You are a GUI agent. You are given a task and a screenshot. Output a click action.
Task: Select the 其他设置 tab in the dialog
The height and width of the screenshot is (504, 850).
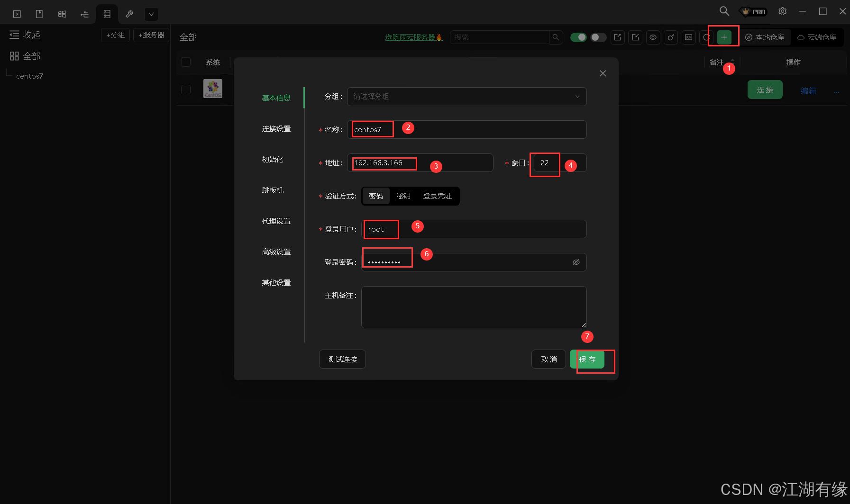coord(276,283)
